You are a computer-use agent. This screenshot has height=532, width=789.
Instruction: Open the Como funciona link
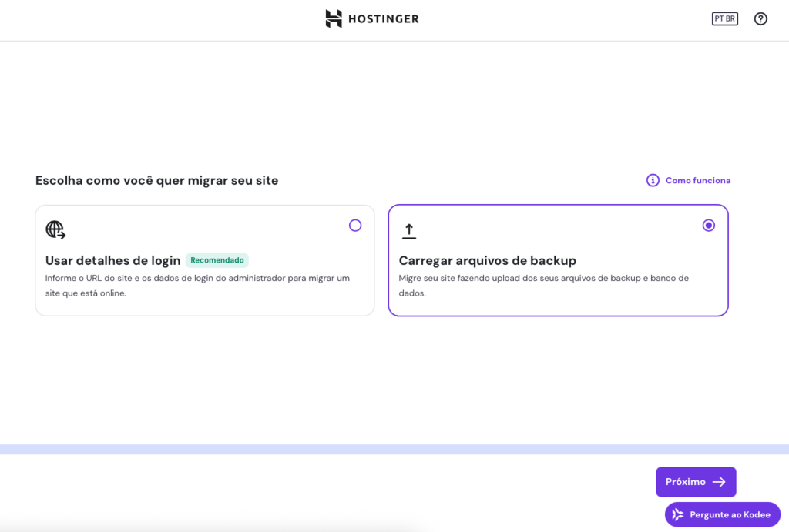point(697,180)
